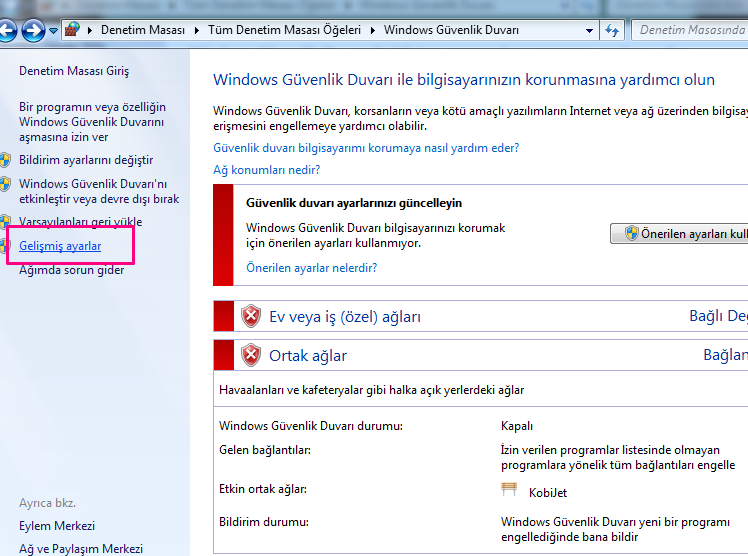Select Denetim Masası breadcrumb

coord(143,30)
